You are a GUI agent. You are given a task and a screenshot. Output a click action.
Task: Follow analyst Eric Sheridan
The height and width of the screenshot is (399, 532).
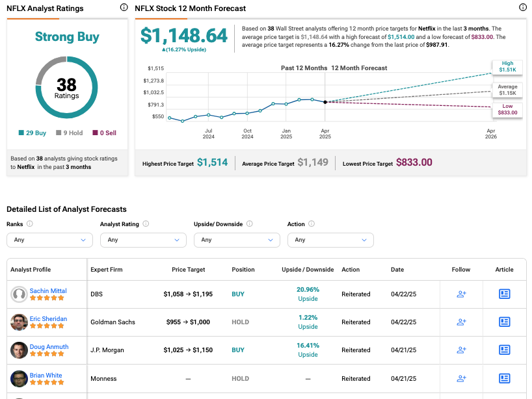tap(461, 322)
